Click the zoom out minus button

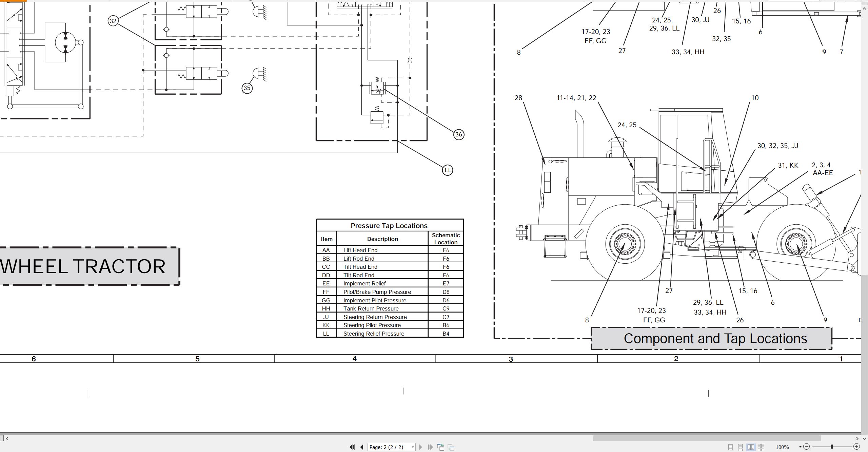click(x=807, y=447)
